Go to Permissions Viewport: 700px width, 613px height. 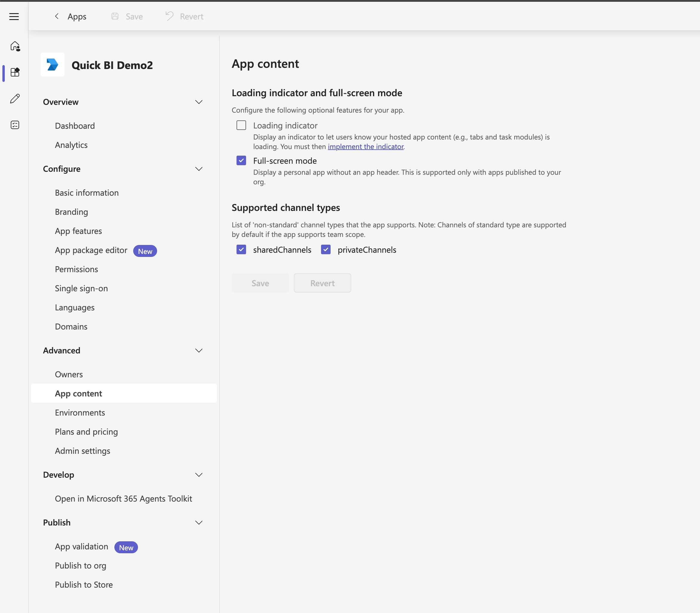77,269
